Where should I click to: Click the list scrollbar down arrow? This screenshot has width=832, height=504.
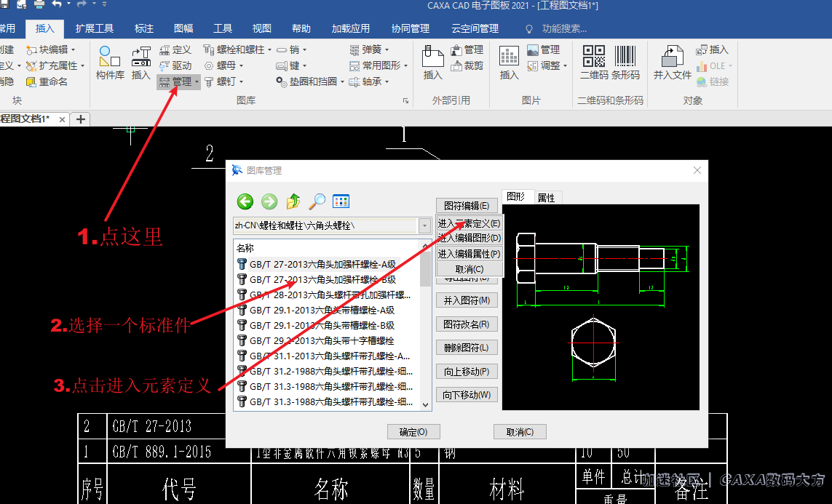click(x=425, y=404)
